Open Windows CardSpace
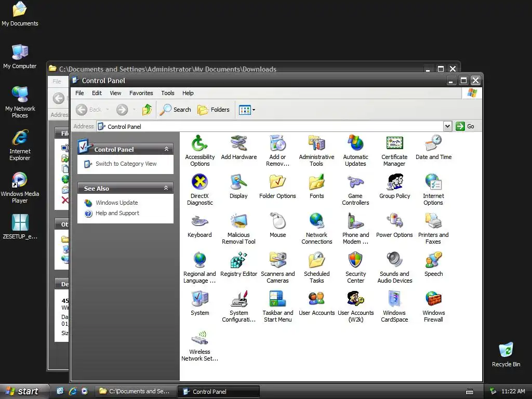 tap(394, 307)
